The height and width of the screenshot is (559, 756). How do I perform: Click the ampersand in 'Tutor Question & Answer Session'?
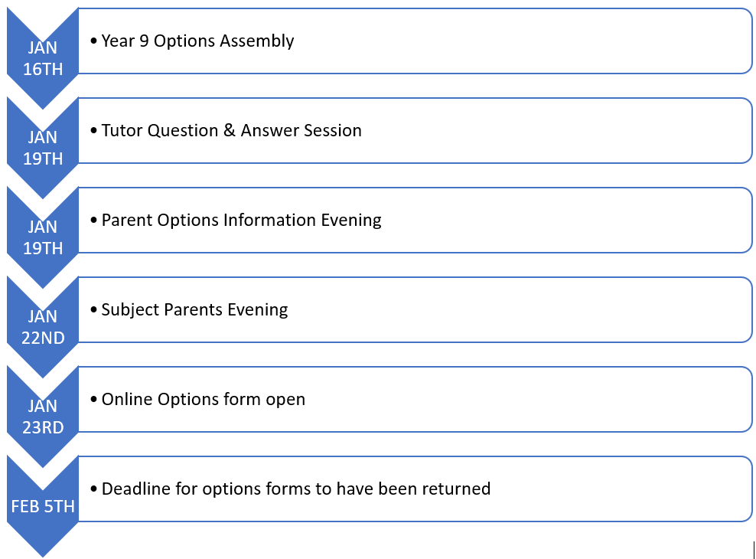click(x=230, y=131)
